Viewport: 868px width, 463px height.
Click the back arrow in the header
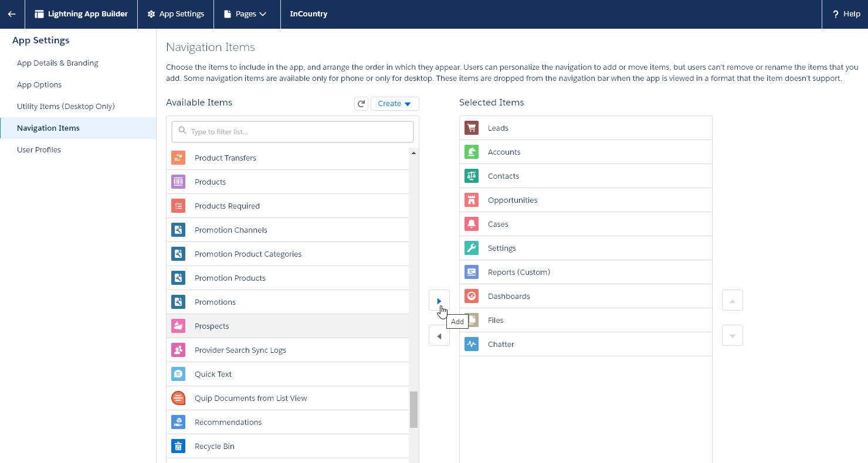pyautogui.click(x=12, y=14)
